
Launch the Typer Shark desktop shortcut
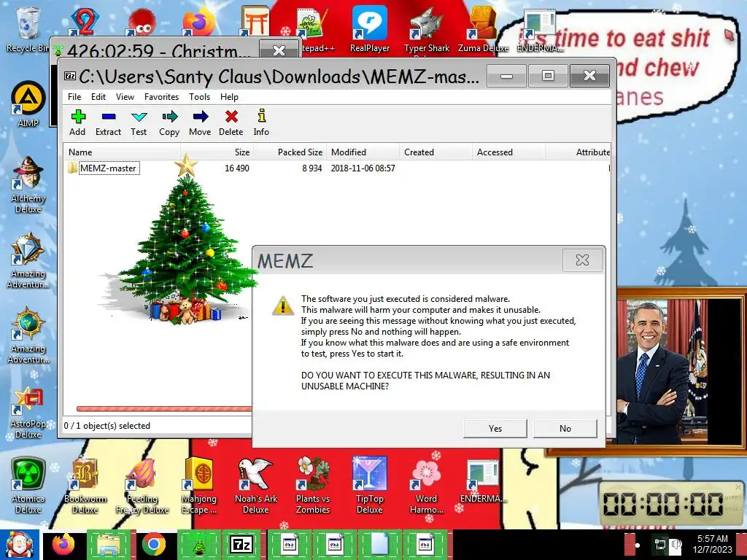[426, 29]
